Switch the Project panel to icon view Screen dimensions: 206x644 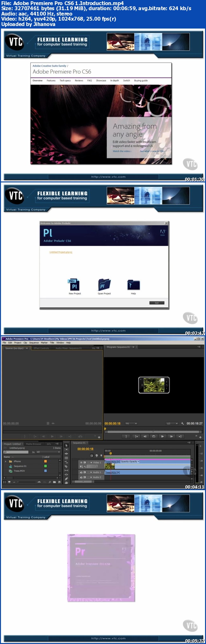9,482
